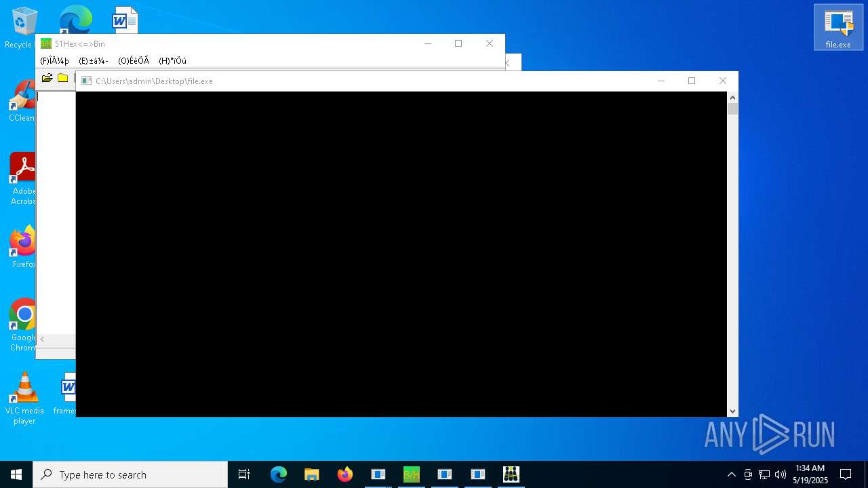Select the Adobe Acrobat desktop shortcut

[x=22, y=178]
